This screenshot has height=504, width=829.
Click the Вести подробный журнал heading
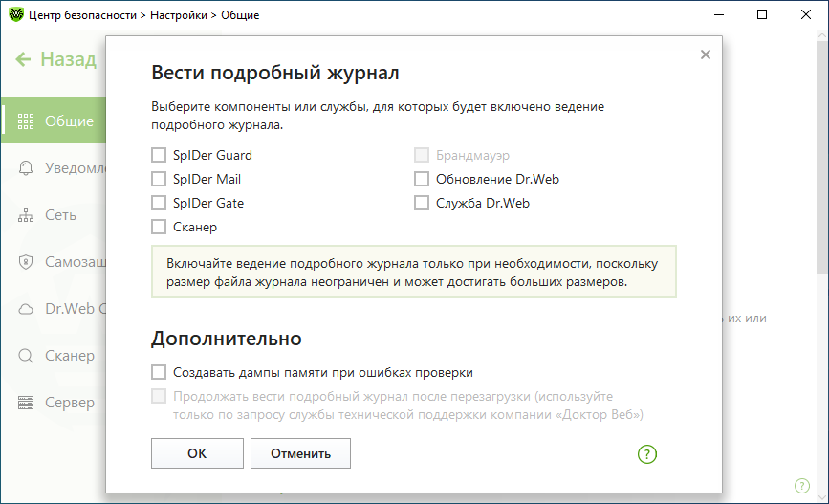(x=275, y=73)
